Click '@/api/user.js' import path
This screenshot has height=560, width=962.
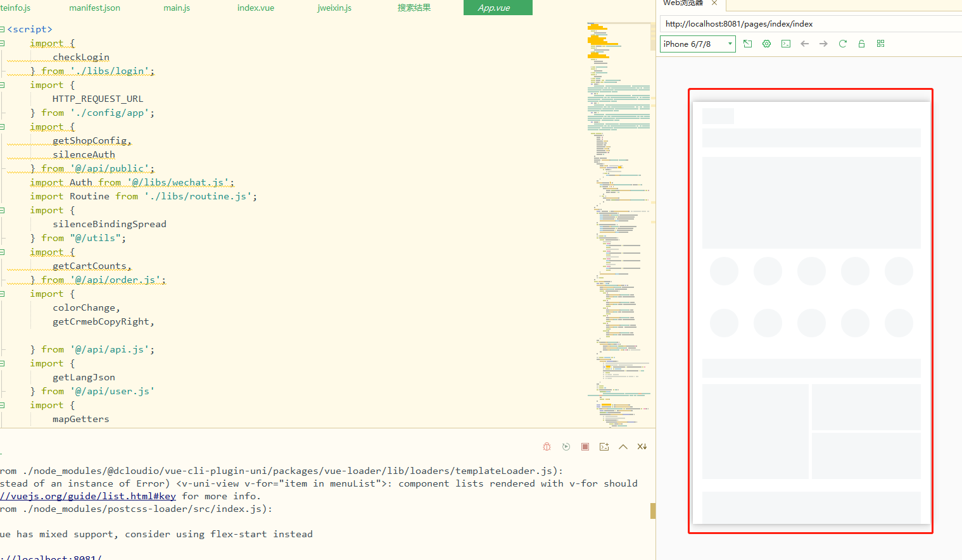[x=113, y=391]
